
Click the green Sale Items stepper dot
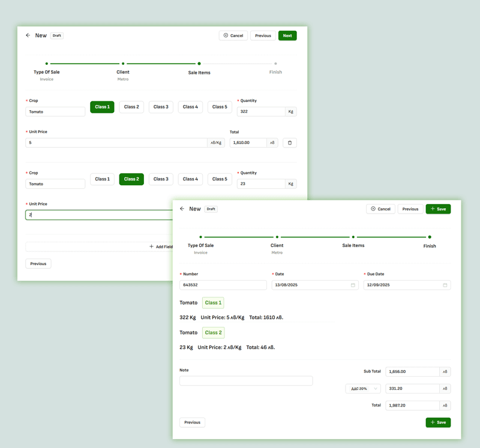(x=199, y=63)
